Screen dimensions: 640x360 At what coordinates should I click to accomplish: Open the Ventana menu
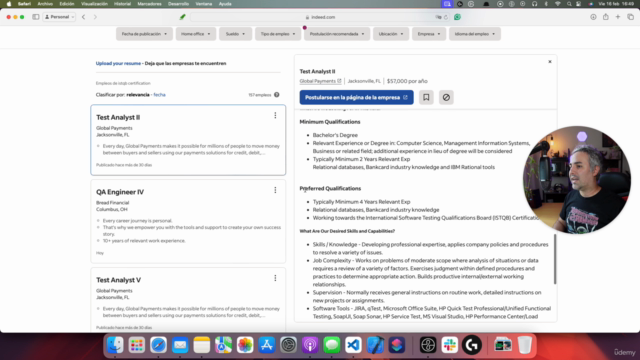pos(204,4)
